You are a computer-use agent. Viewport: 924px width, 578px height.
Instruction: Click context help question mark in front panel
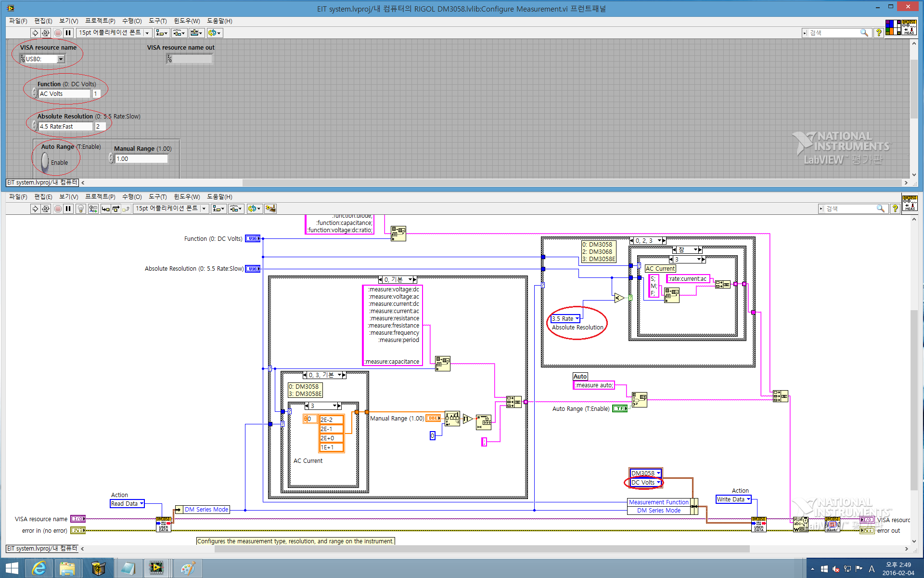coord(879,33)
